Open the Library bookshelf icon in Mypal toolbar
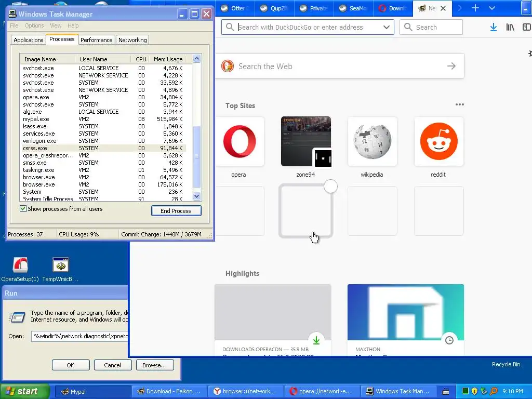 510,27
